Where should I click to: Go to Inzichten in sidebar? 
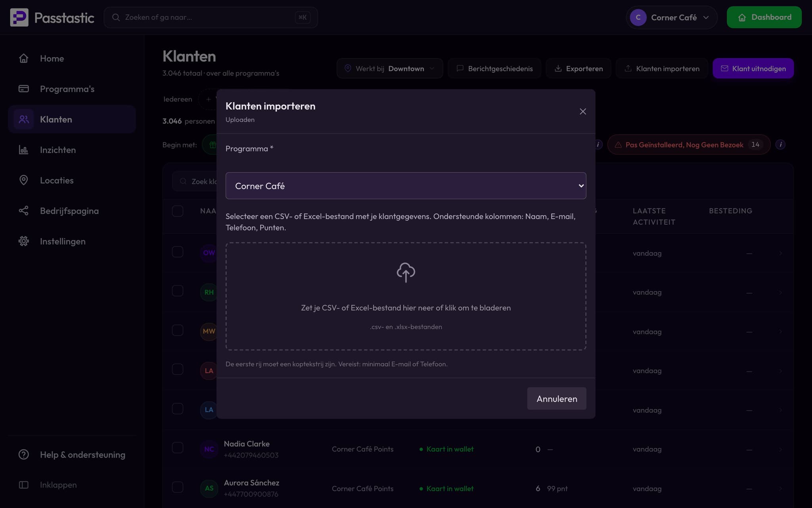click(72, 150)
